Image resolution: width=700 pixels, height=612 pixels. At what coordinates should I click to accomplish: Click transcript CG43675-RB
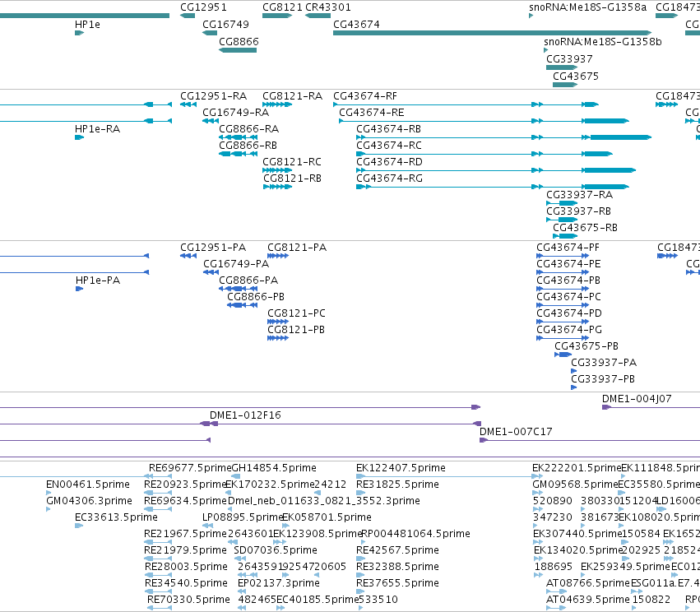585,228
